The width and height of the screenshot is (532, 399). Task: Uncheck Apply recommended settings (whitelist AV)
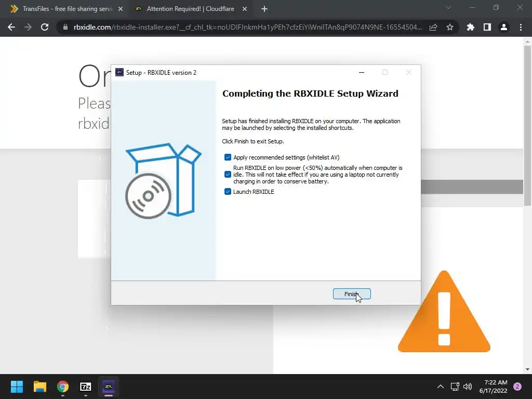[228, 157]
